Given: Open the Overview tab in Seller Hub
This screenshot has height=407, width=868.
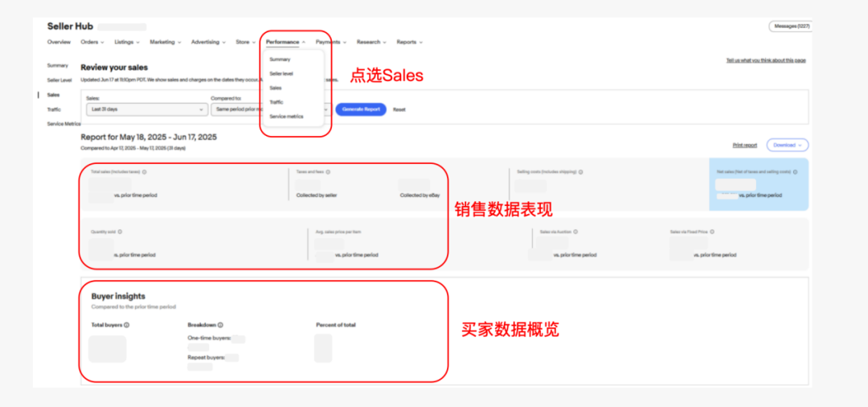Looking at the screenshot, I should click(59, 42).
